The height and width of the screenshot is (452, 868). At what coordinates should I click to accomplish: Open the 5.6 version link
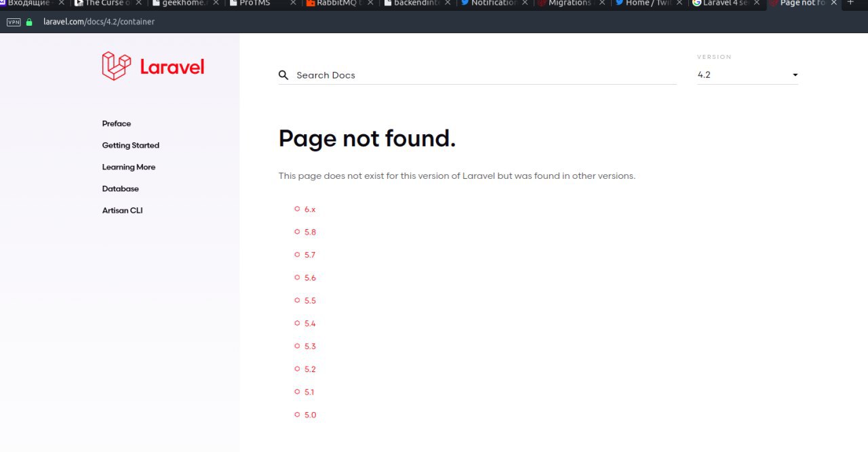click(310, 278)
